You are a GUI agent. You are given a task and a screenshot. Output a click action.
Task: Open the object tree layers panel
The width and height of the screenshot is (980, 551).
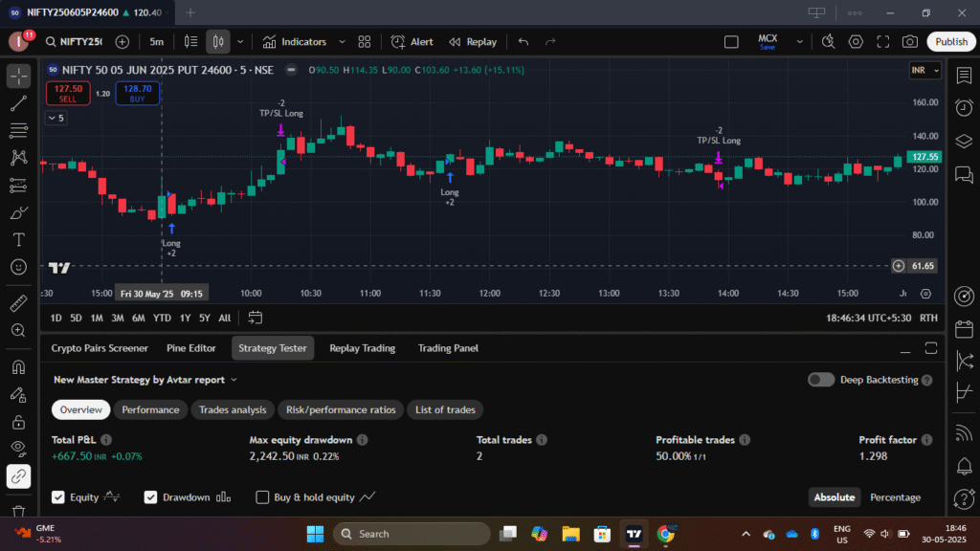(x=964, y=142)
